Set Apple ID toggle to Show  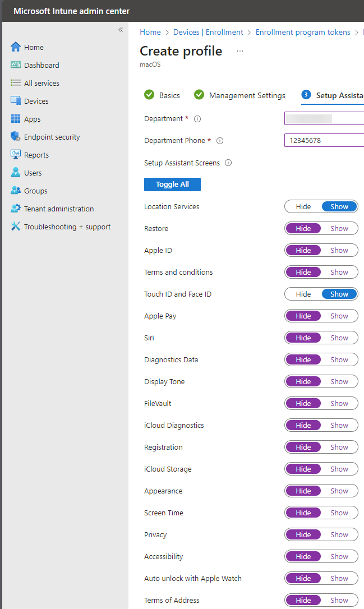(x=339, y=251)
